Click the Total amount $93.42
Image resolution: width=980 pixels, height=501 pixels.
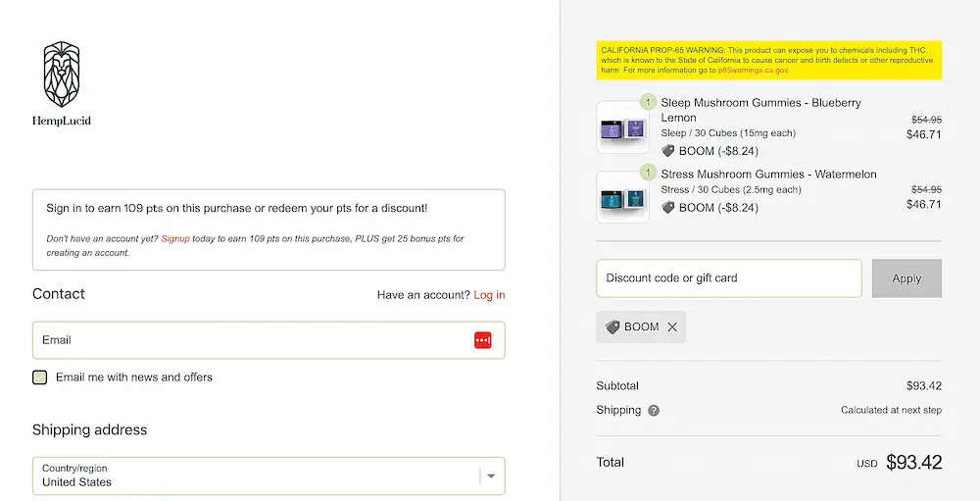(913, 462)
